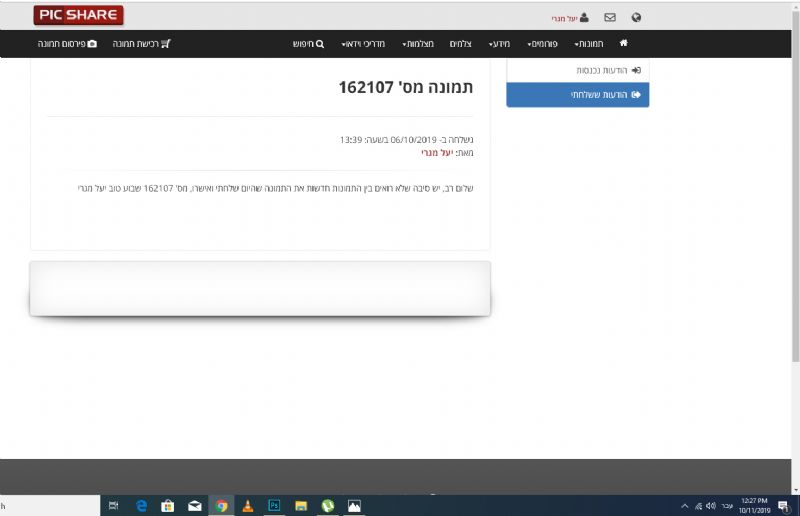This screenshot has height=516, width=800.
Task: Open the צלמים menu item
Action: point(460,44)
